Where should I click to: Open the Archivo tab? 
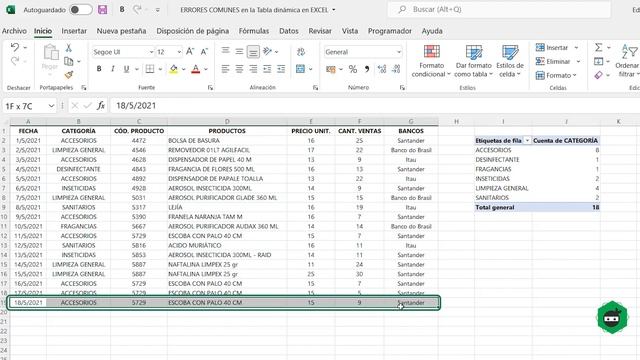14,31
